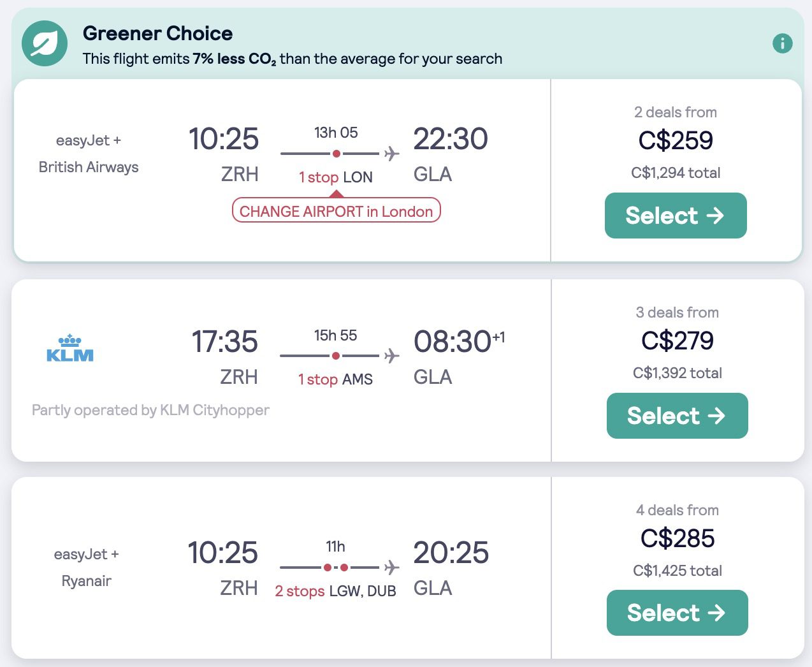Click the C$1,294 total price text
812x667 pixels.
click(x=676, y=173)
